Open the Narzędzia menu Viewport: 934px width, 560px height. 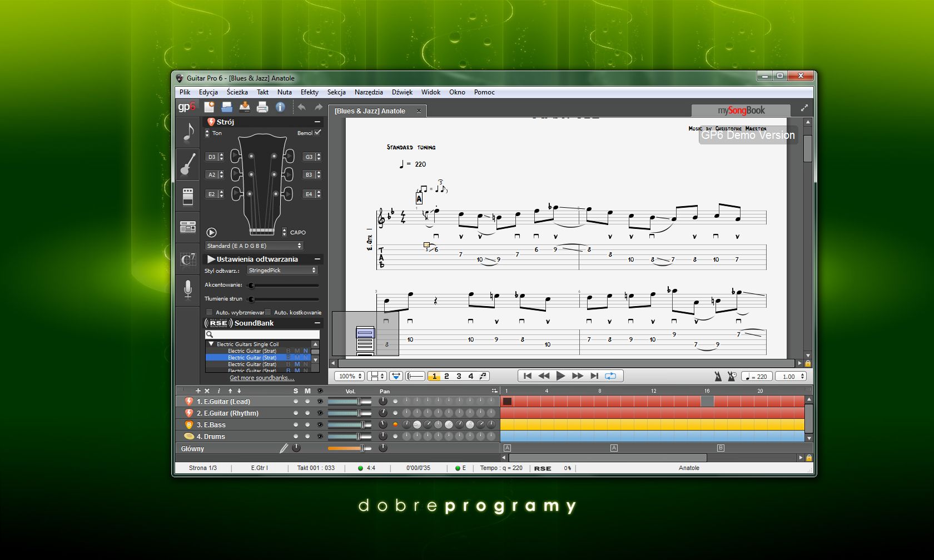point(369,92)
